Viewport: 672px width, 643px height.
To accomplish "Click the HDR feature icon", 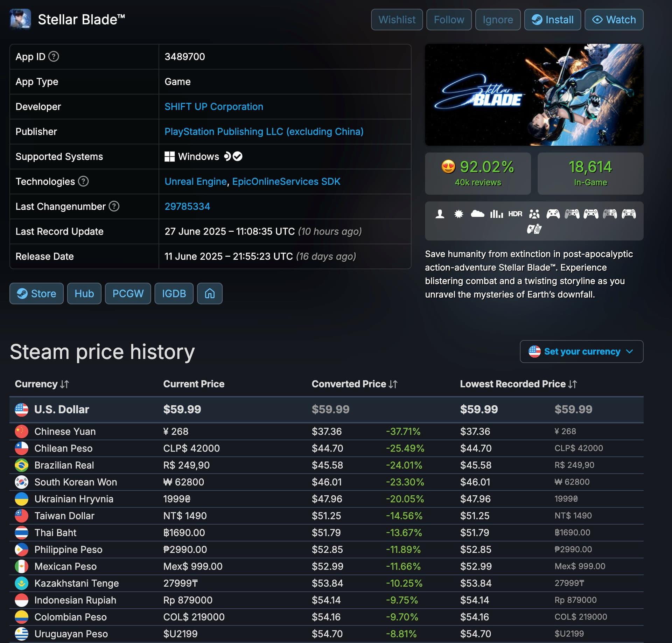I will 515,214.
